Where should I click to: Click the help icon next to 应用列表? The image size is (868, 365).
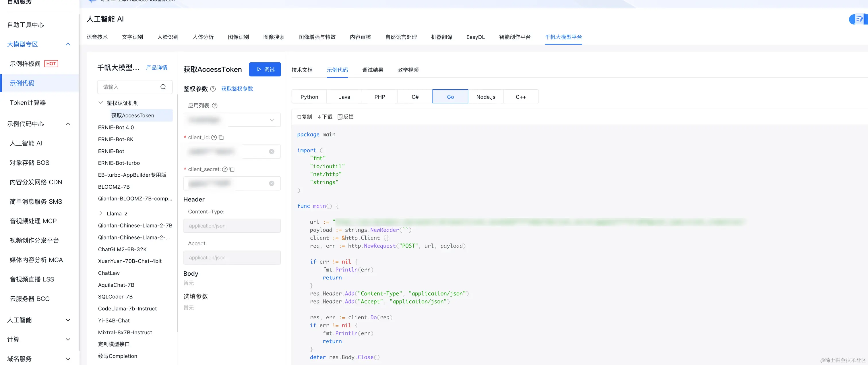click(x=215, y=106)
